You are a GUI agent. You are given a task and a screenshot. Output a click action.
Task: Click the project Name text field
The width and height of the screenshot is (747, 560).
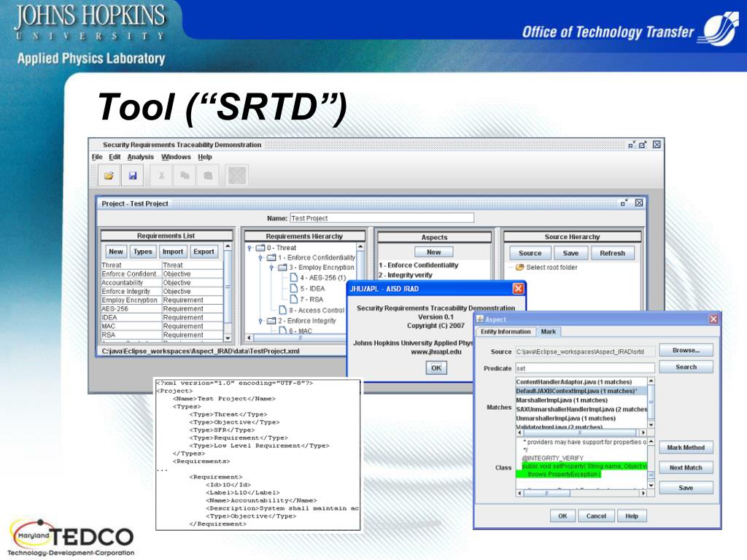pos(382,218)
